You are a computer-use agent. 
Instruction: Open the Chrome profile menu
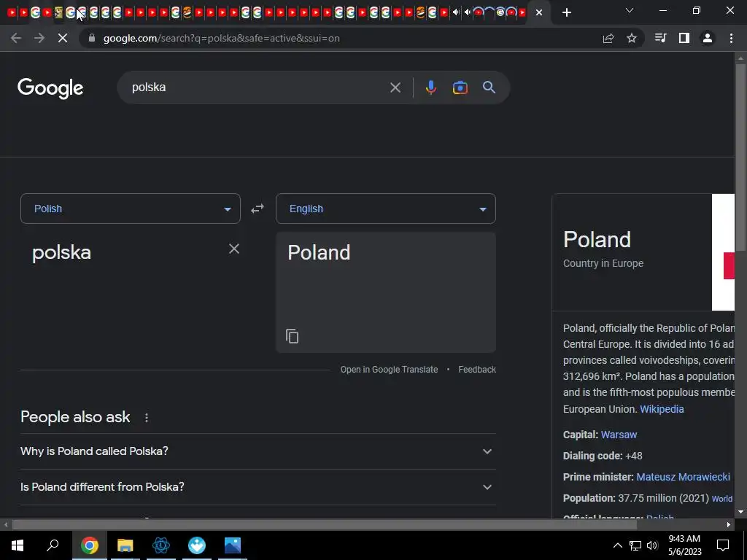click(x=708, y=38)
